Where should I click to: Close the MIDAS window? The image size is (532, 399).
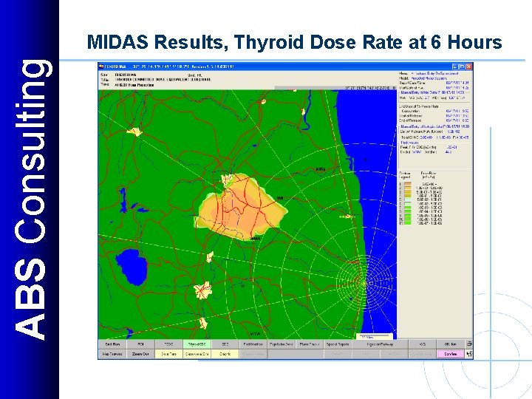[468, 66]
